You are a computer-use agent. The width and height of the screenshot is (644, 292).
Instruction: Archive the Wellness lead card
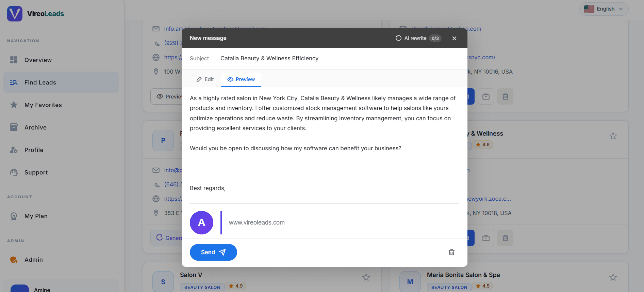pos(486,238)
